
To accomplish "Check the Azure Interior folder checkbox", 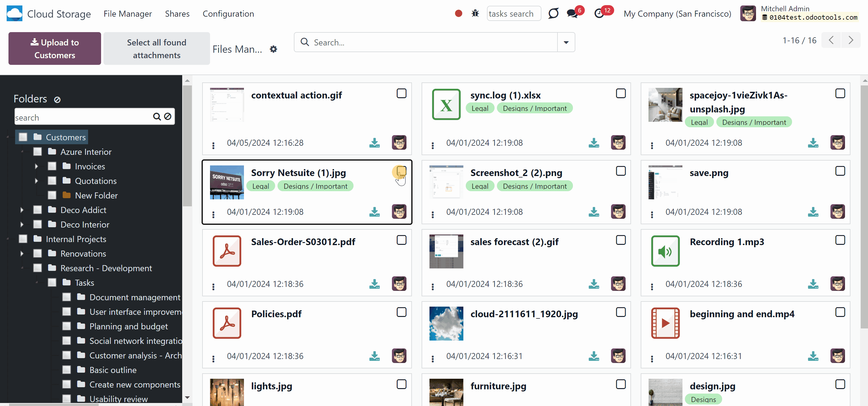I will [x=38, y=151].
